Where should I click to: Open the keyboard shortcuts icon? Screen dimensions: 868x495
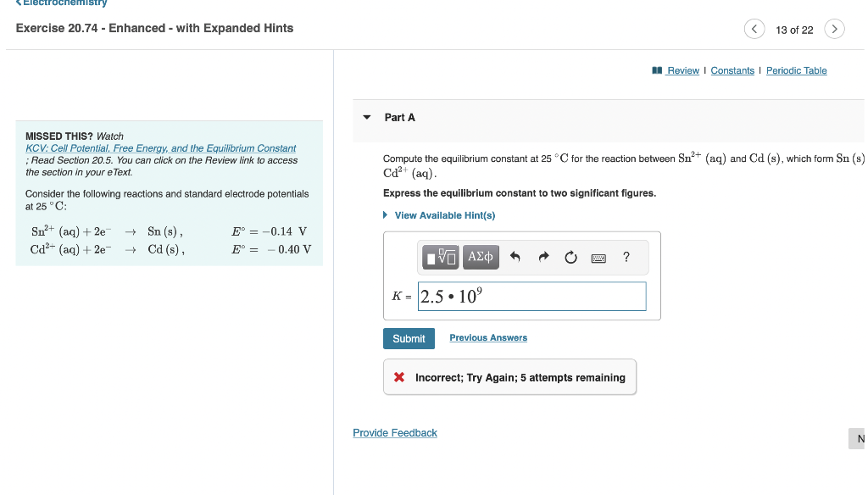(598, 258)
